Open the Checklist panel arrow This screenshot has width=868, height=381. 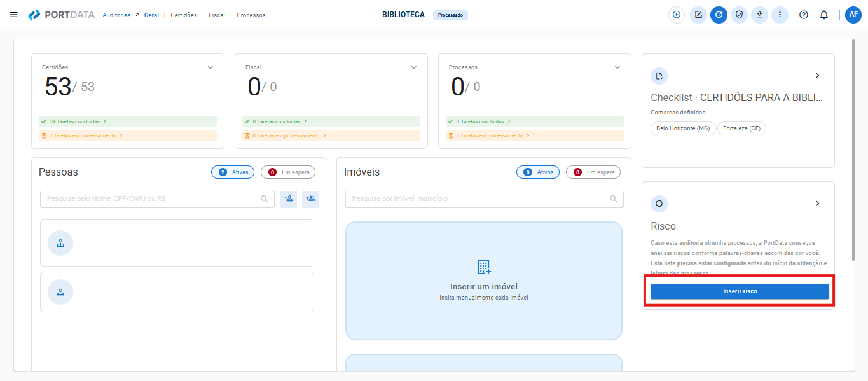[x=818, y=76]
